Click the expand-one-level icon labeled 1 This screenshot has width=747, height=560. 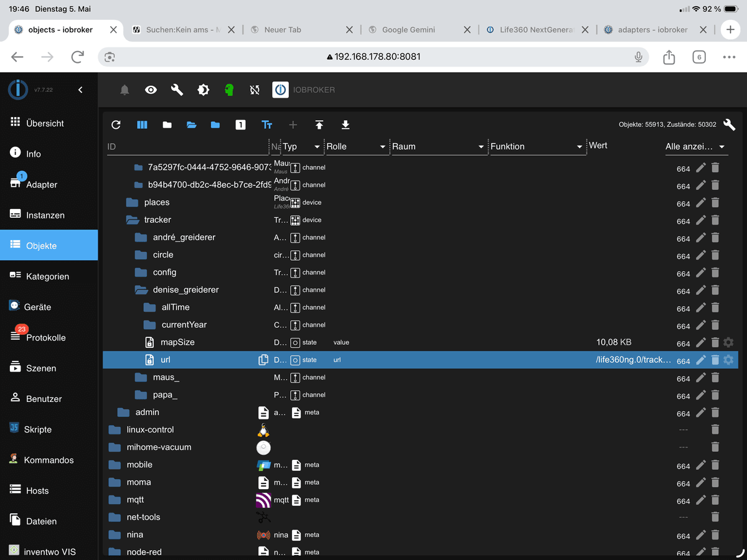(240, 125)
